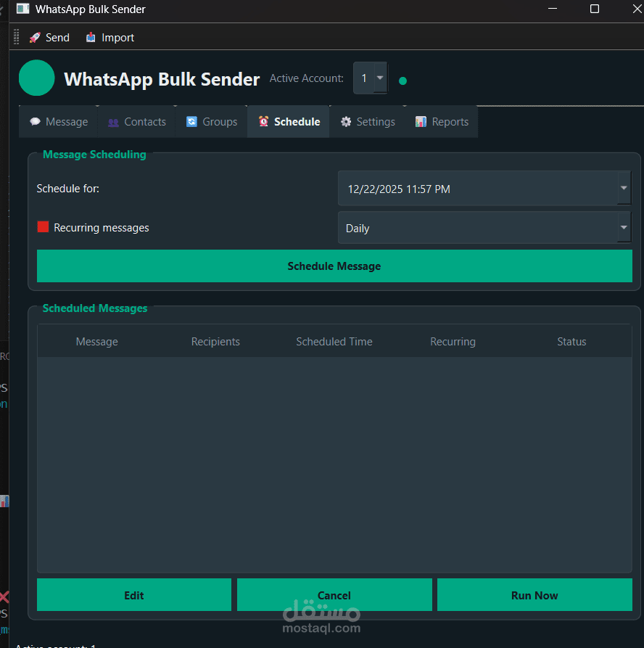Sort by the Status column header
The image size is (644, 648).
pyautogui.click(x=571, y=342)
